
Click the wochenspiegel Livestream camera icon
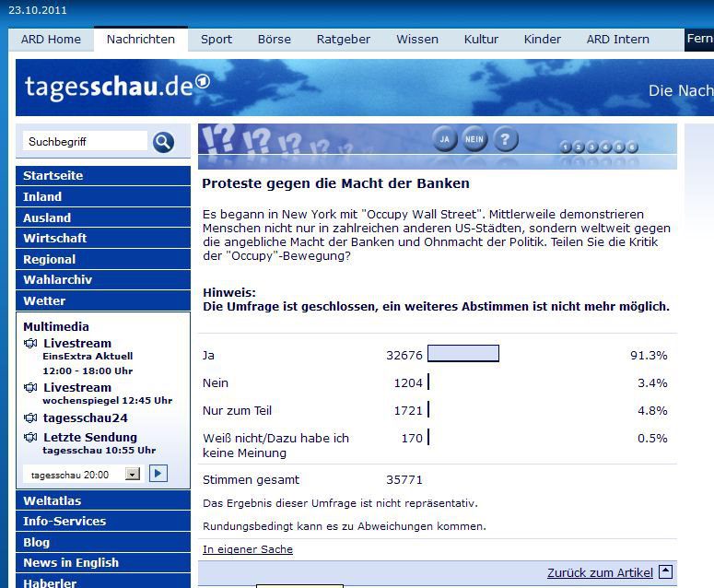(30, 388)
